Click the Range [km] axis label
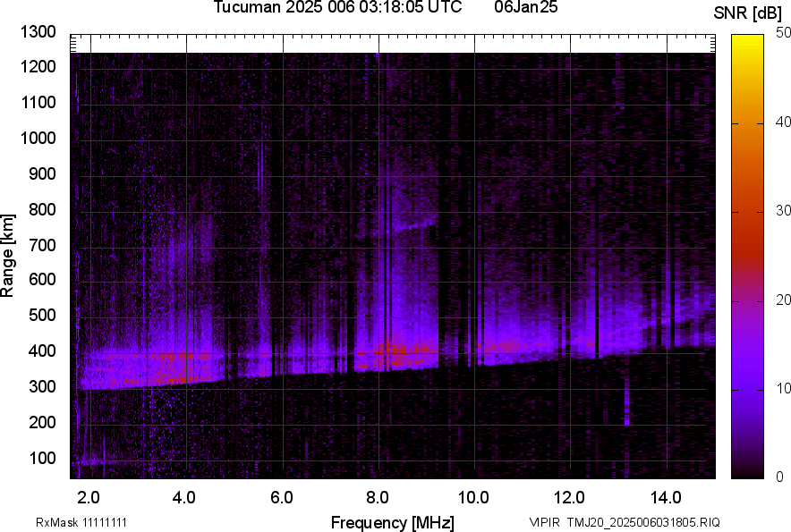Screen dimensions: 791x532 tap(8, 256)
